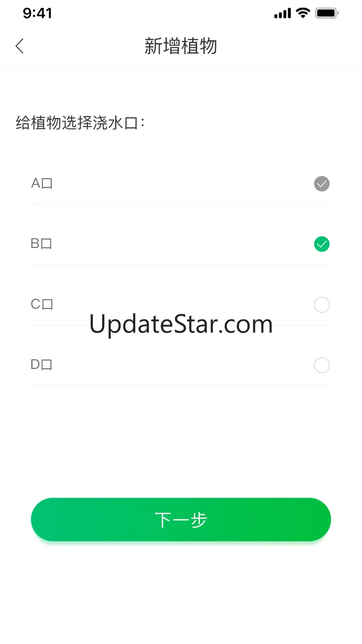Select the empty circle for D口
362x644 pixels.
tap(322, 365)
